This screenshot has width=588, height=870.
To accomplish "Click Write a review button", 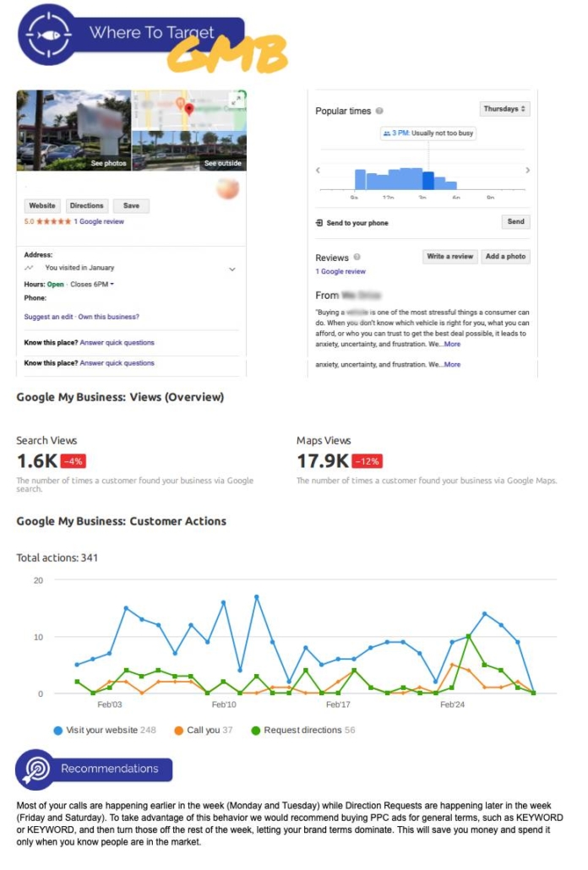I will (x=450, y=256).
